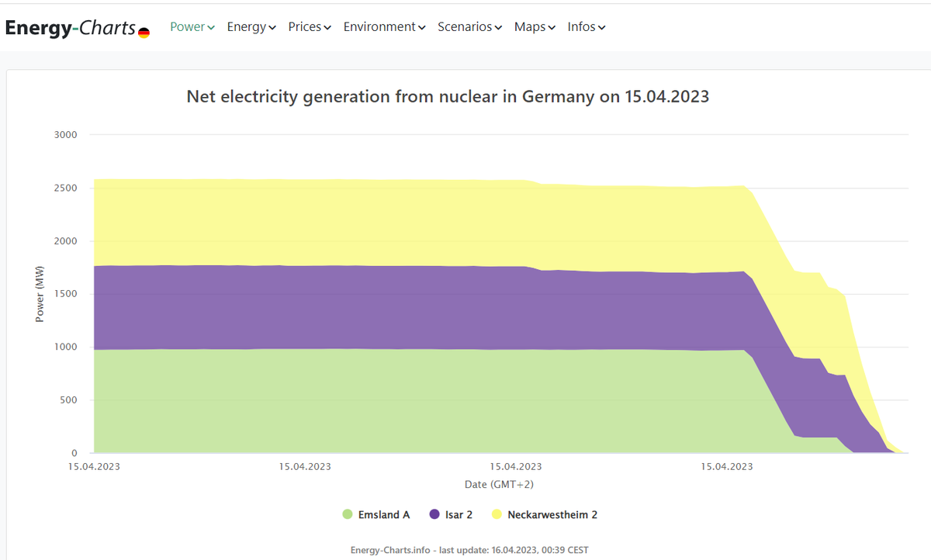Toggle Emsland A series via its green legend dot
This screenshot has height=560, width=931.
pyautogui.click(x=348, y=514)
